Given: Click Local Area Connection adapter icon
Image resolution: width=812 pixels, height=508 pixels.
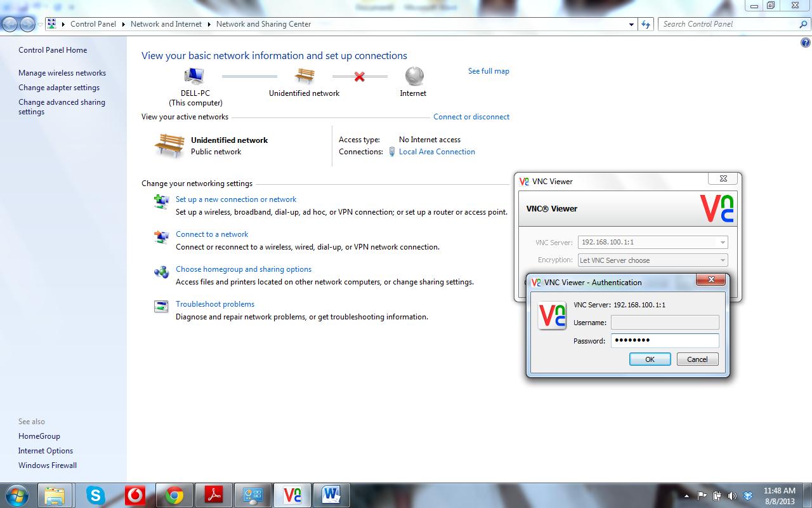Looking at the screenshot, I should tap(392, 152).
